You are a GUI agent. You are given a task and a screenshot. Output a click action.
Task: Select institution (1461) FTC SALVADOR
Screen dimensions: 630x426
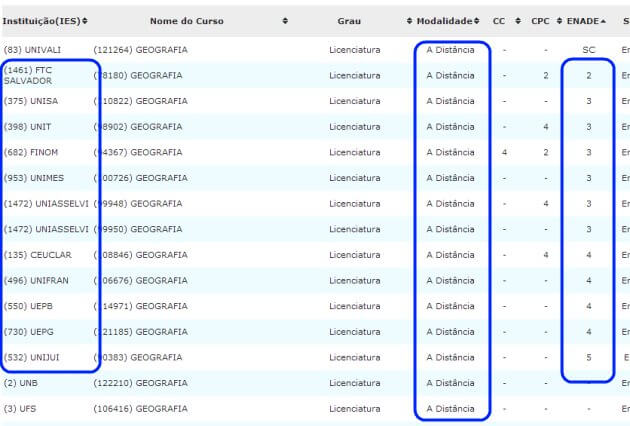click(28, 76)
